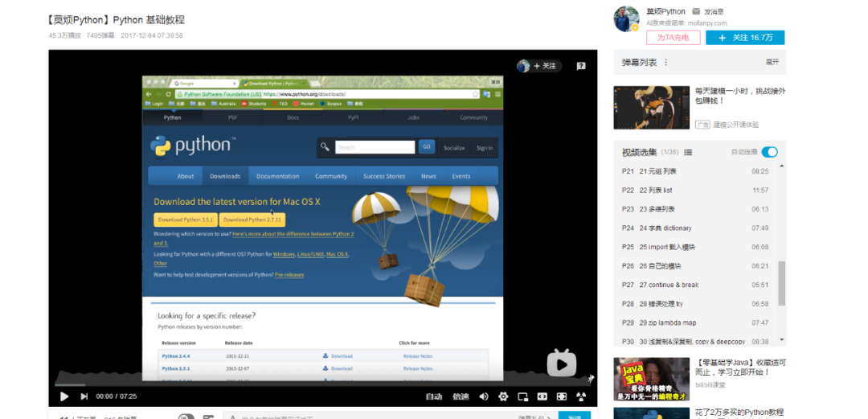The image size is (868, 419).
Task: Select episode P24 字典 dictionary
Action: pyautogui.click(x=695, y=228)
